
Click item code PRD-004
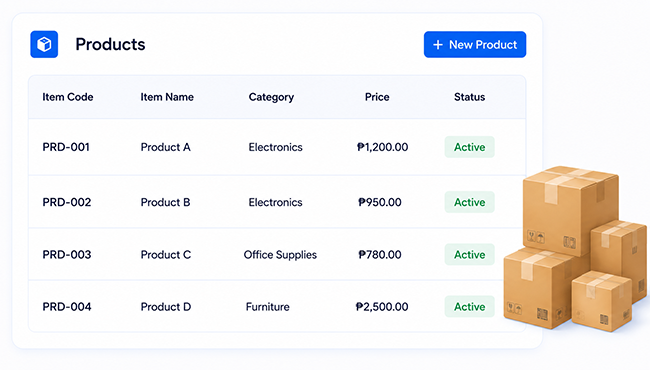click(x=67, y=307)
